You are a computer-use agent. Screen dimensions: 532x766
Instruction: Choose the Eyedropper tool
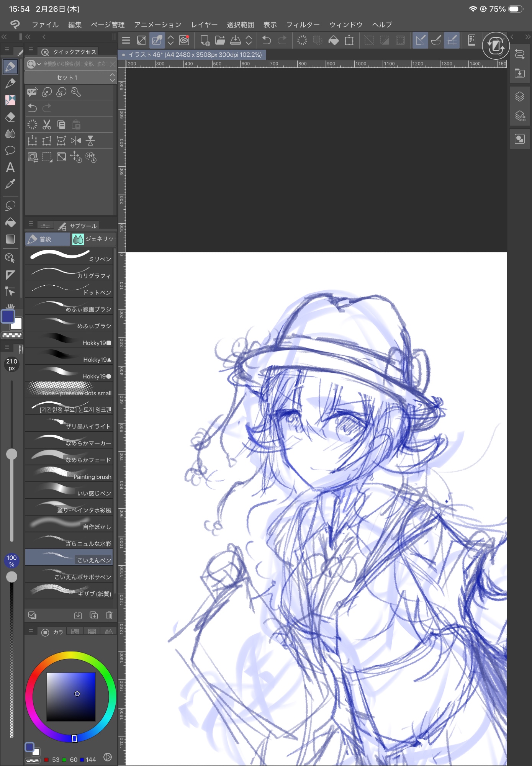coord(10,184)
